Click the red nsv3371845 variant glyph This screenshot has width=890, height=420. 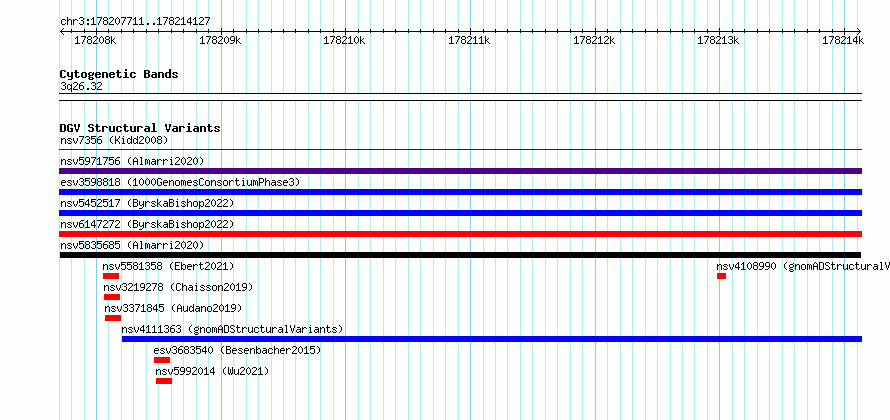113,318
